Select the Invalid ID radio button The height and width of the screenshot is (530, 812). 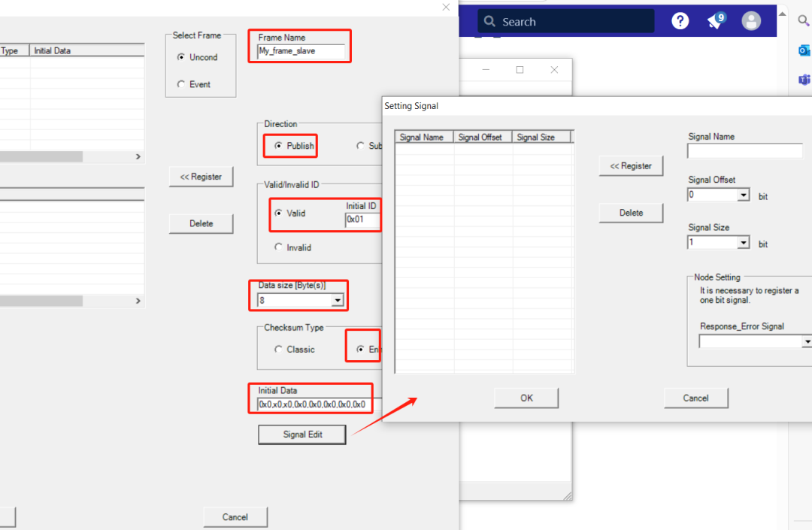pos(279,247)
